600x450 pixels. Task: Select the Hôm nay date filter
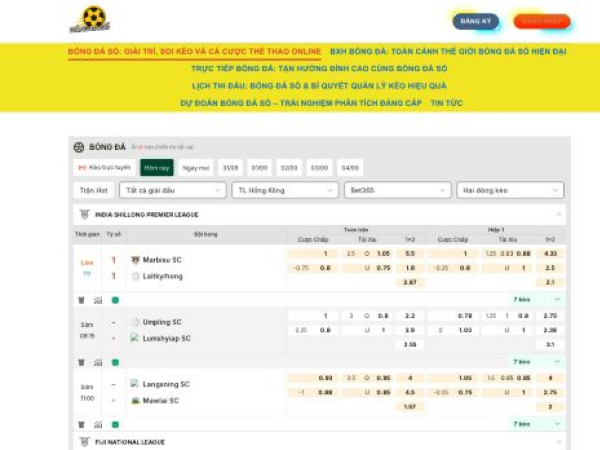point(156,168)
